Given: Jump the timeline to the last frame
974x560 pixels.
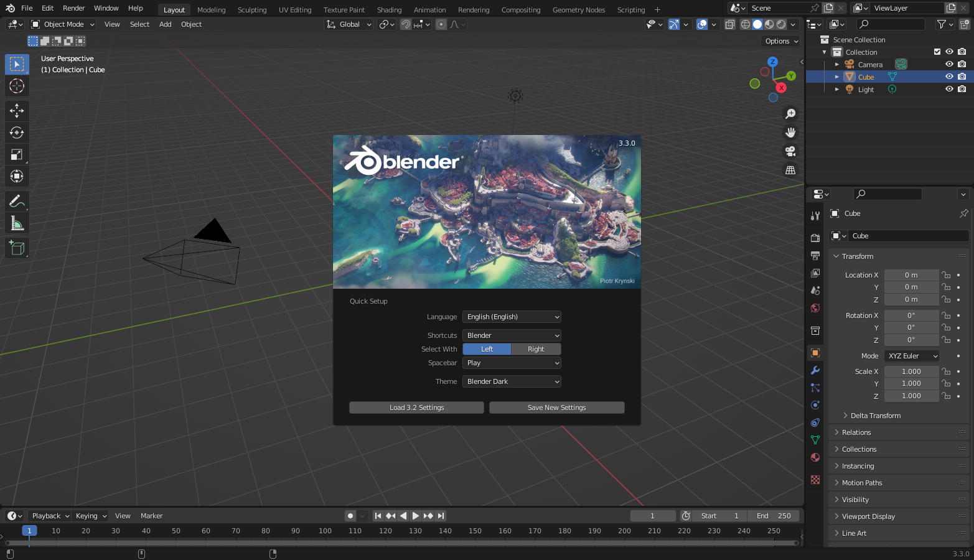Looking at the screenshot, I should click(441, 515).
